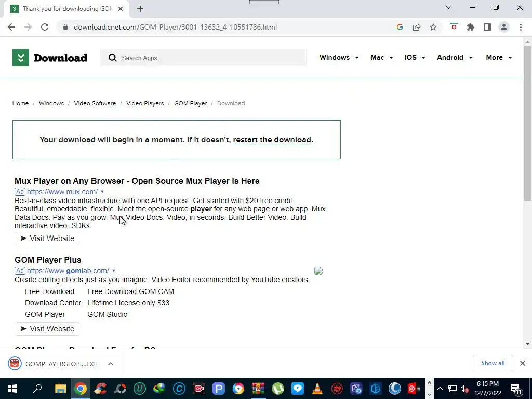
Task: Launch VLC media player from the taskbar
Action: point(317,389)
